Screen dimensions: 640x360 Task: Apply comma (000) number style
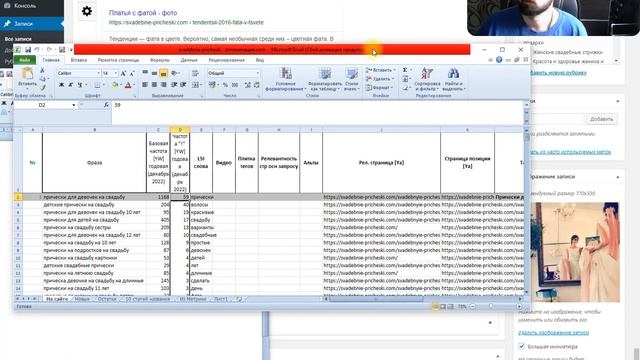235,85
